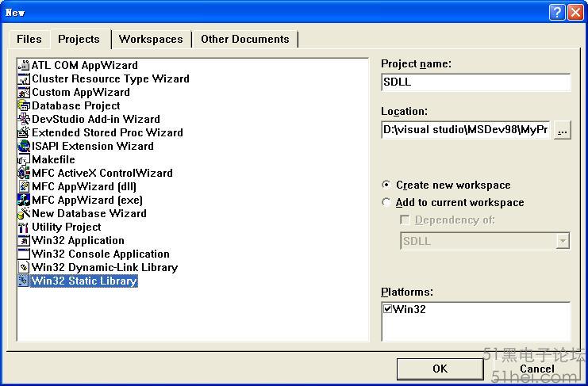Viewport: 588px width, 386px height.
Task: Close the New dialog window
Action: (575, 13)
